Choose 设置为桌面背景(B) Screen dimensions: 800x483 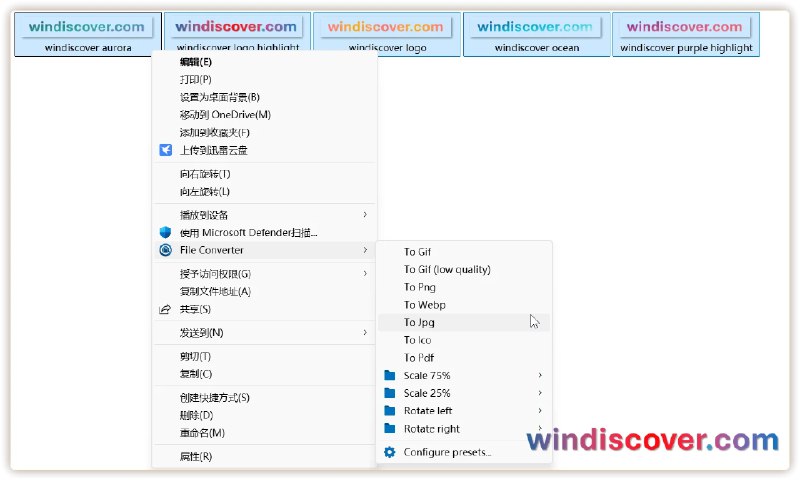pyautogui.click(x=264, y=97)
